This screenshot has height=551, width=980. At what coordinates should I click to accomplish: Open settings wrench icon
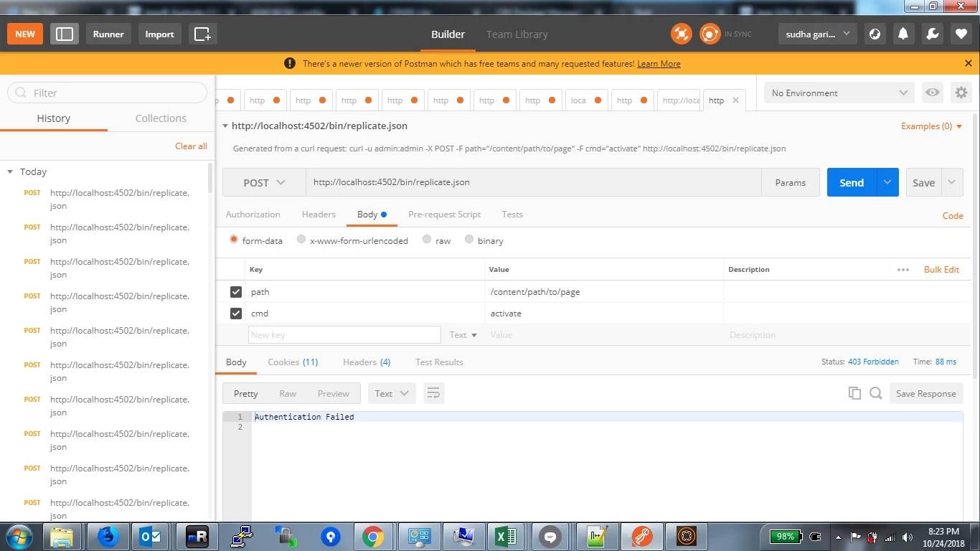click(933, 34)
